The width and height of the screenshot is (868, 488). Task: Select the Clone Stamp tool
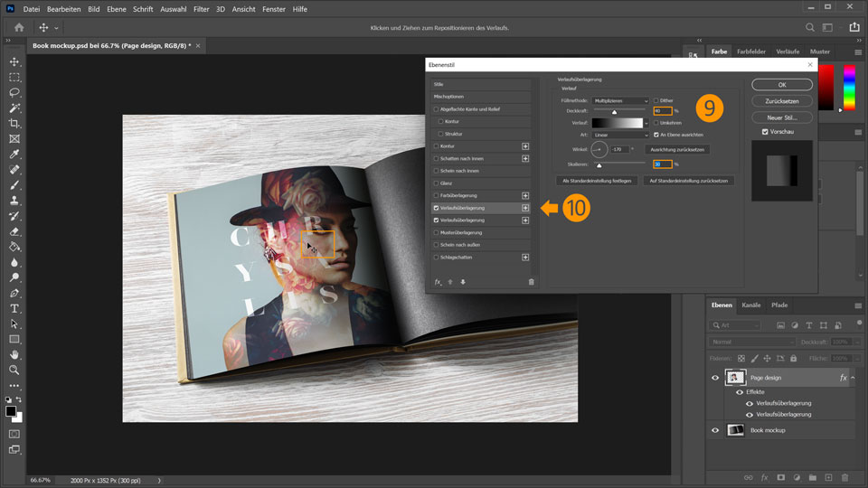pyautogui.click(x=14, y=201)
